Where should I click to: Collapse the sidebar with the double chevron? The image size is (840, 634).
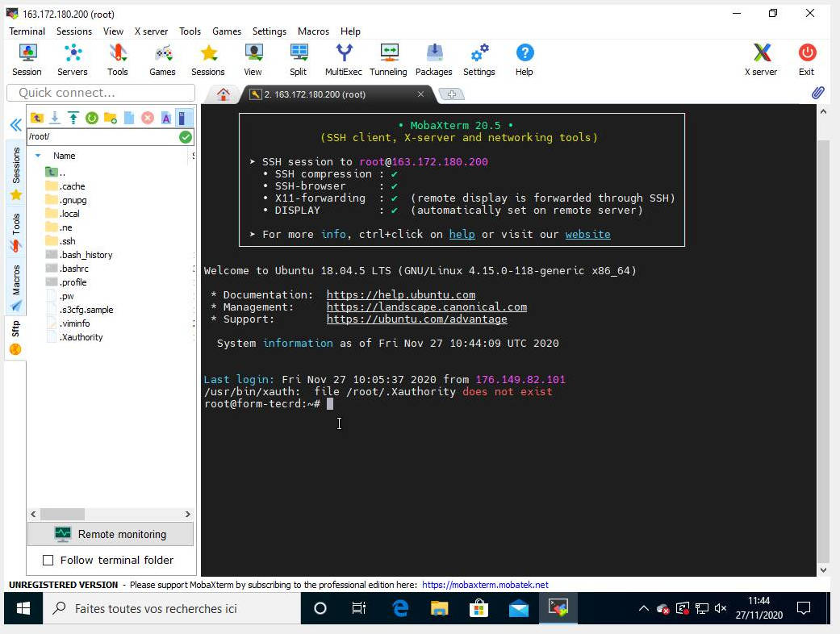point(15,125)
